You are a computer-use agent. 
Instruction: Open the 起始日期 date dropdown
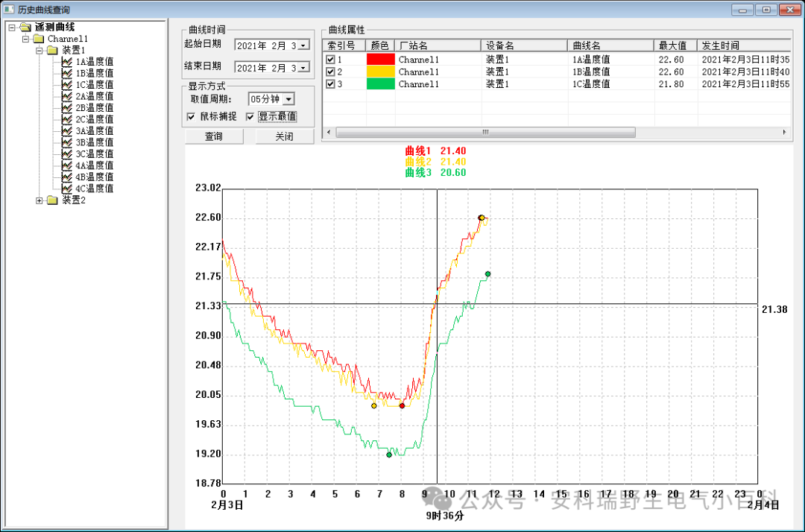(303, 45)
